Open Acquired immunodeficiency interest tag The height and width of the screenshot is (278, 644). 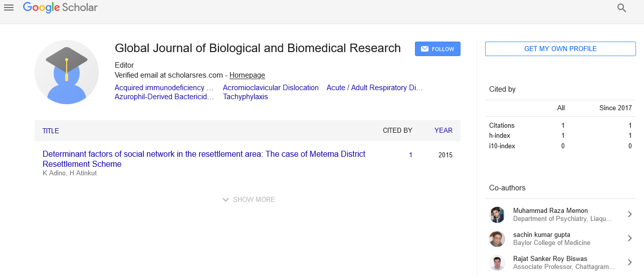pyautogui.click(x=164, y=88)
